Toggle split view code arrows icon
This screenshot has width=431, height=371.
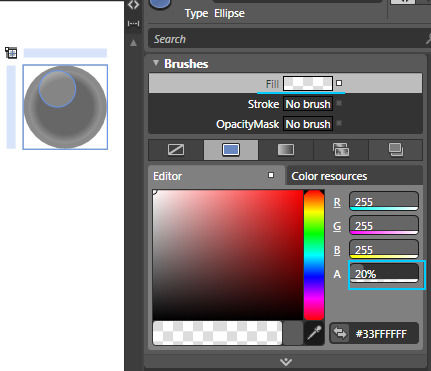133,5
